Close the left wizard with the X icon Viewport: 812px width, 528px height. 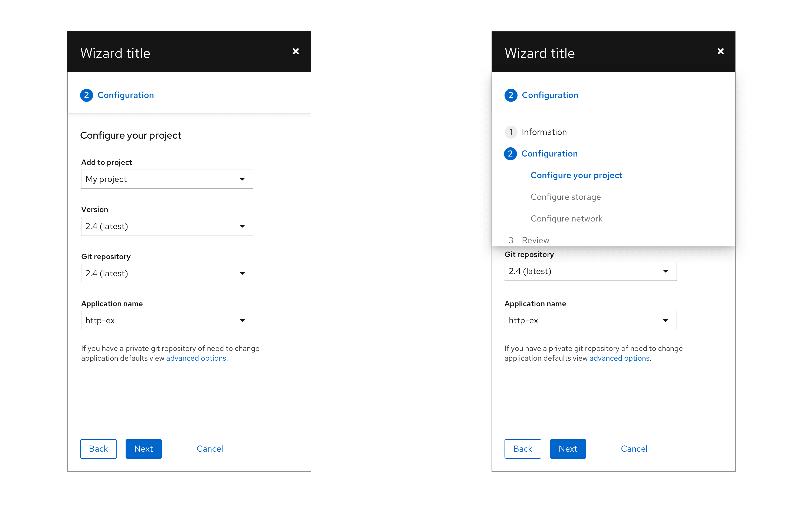click(x=296, y=51)
